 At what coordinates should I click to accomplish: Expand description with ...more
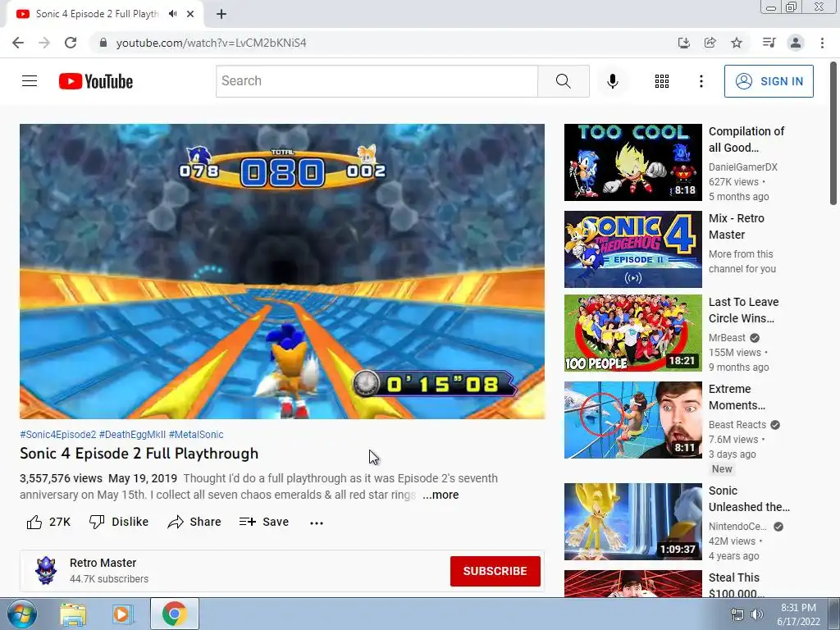click(x=441, y=495)
